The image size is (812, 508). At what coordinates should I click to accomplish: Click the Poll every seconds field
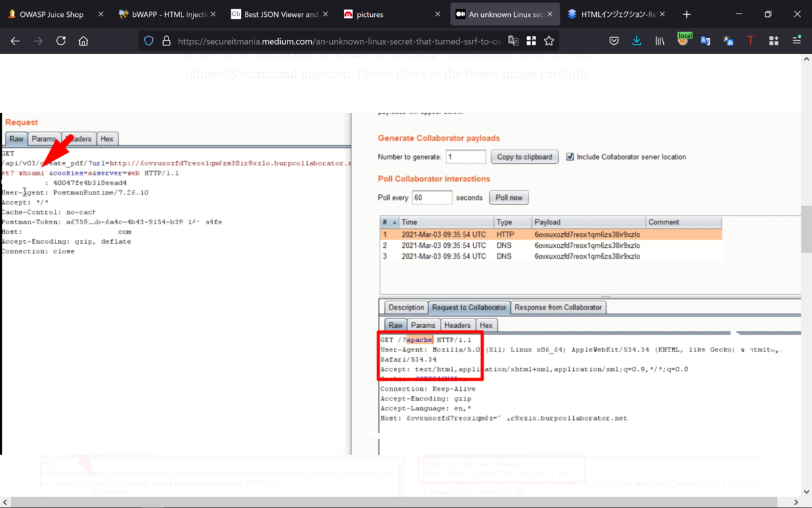(x=432, y=198)
